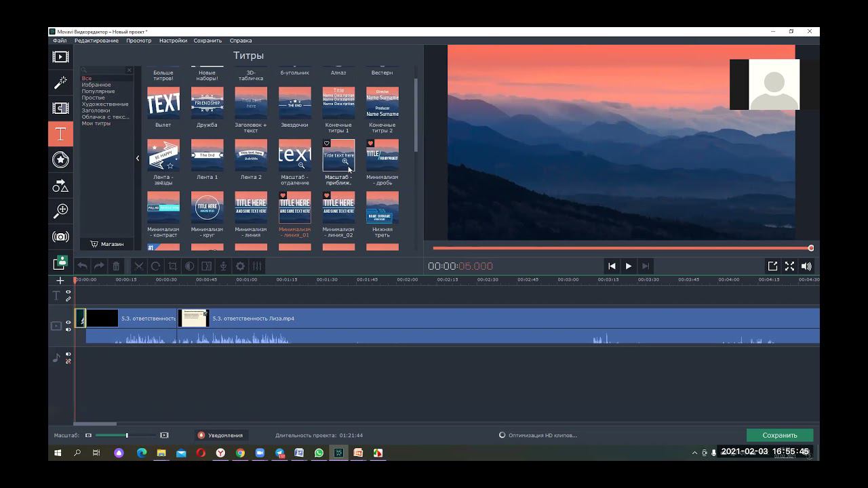The image size is (868, 488).
Task: Favorite the Масштаб - приближ. title
Action: point(327,144)
